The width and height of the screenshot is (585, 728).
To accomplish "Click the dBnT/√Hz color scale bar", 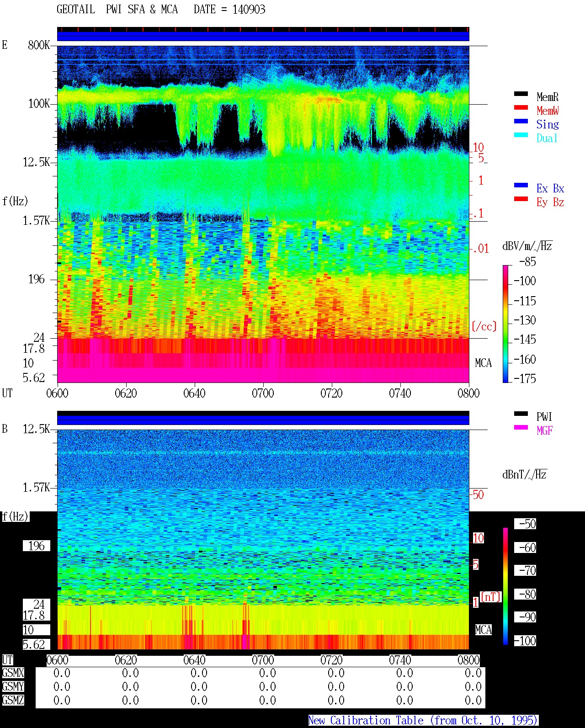I will [505, 586].
